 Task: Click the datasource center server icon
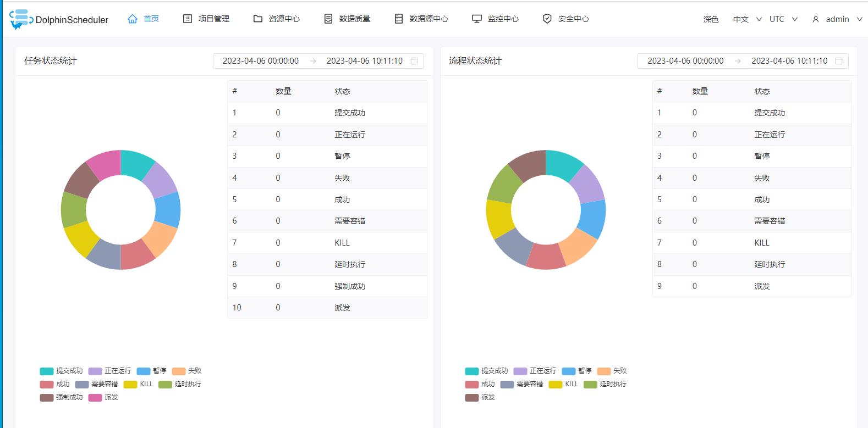[x=399, y=19]
